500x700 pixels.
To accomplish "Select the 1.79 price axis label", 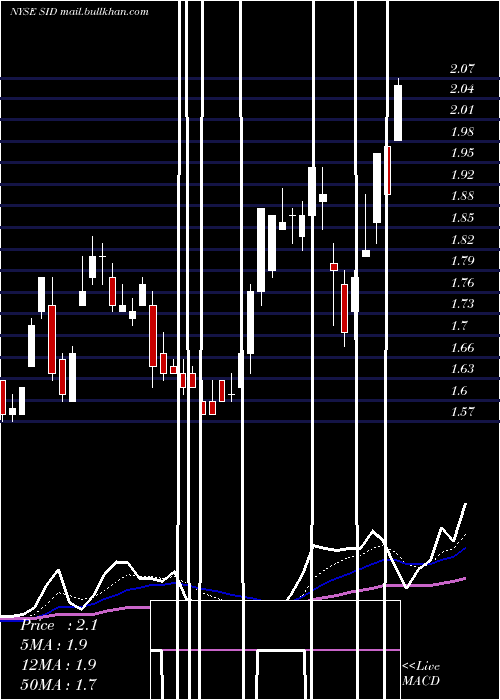I will (x=462, y=261).
